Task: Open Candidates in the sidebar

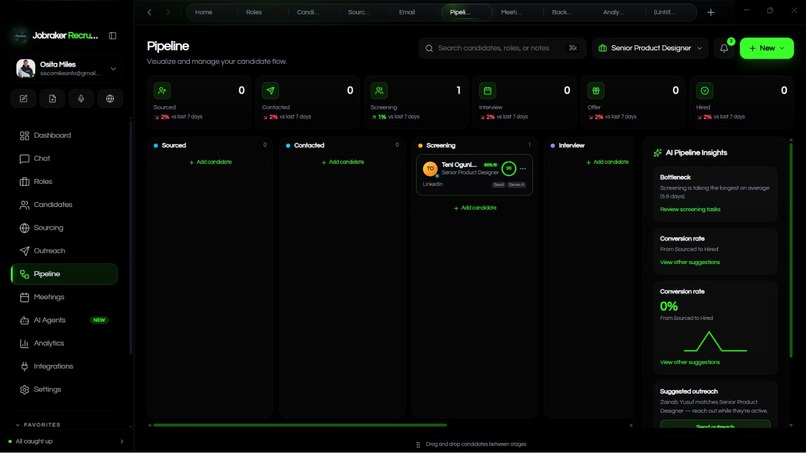Action: tap(64, 205)
